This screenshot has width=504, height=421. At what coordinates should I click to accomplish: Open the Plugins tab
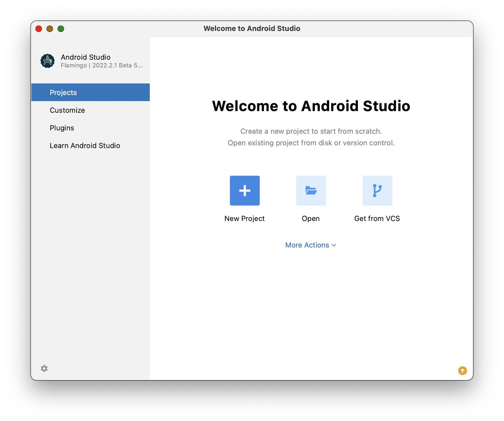pyautogui.click(x=90, y=128)
